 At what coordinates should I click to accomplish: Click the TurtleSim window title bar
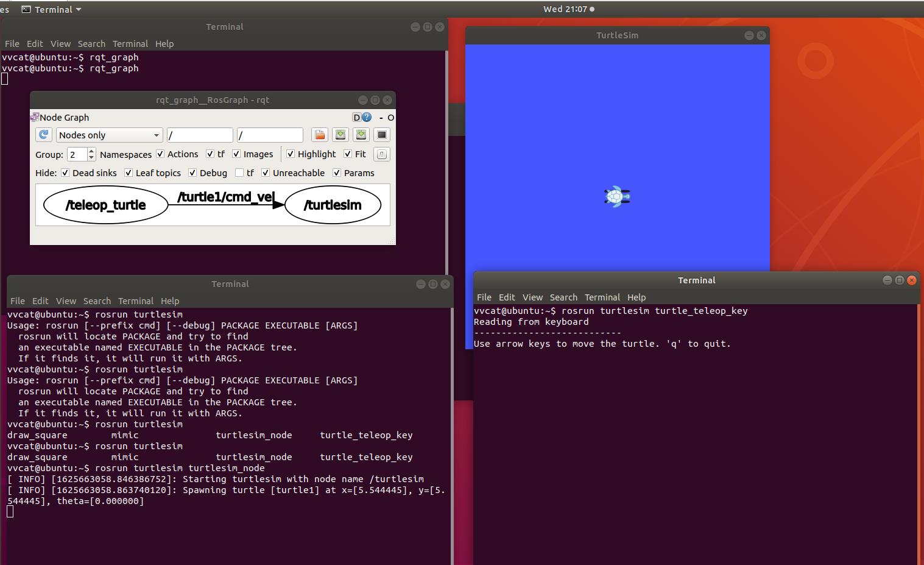coord(617,35)
